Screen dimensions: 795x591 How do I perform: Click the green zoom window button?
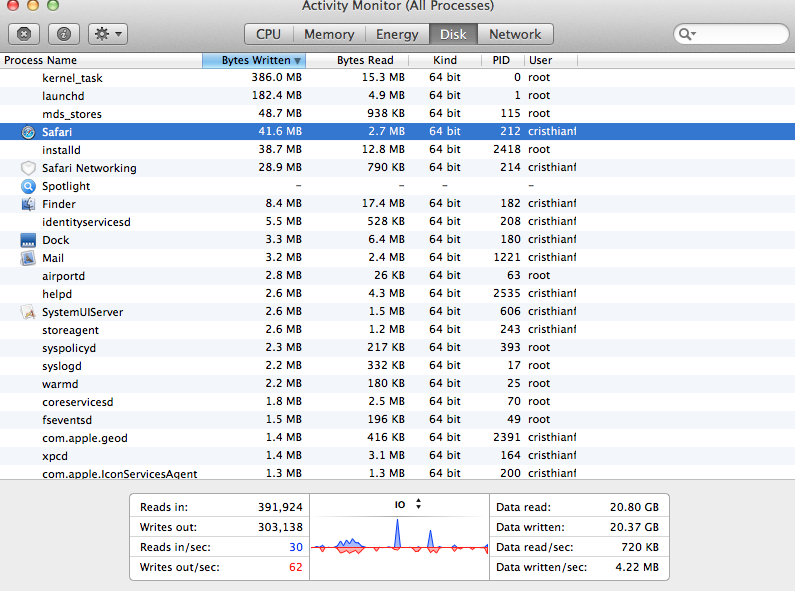(x=53, y=6)
